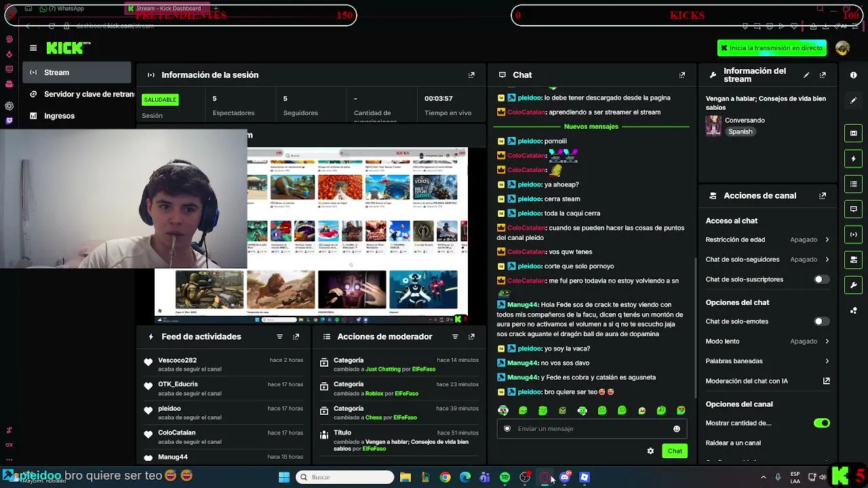Click the last emote in the quick emote row
Screen dimensions: 868x488
pyautogui.click(x=681, y=411)
